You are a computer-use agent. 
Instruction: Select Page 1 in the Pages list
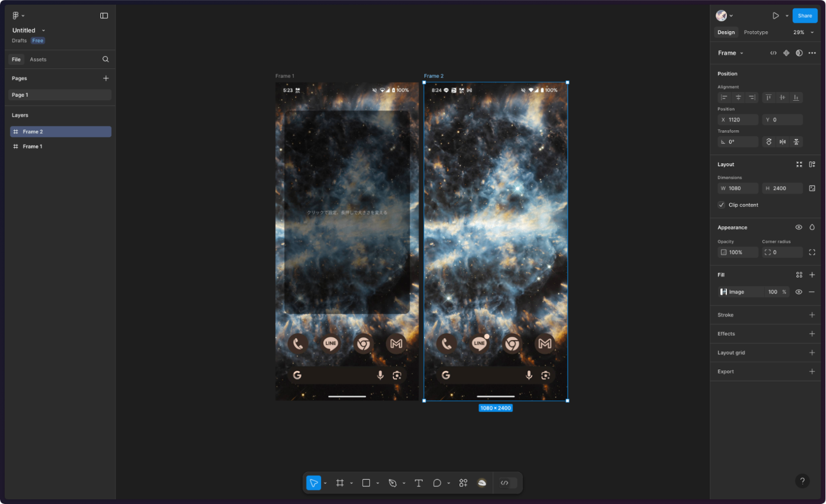pos(60,95)
